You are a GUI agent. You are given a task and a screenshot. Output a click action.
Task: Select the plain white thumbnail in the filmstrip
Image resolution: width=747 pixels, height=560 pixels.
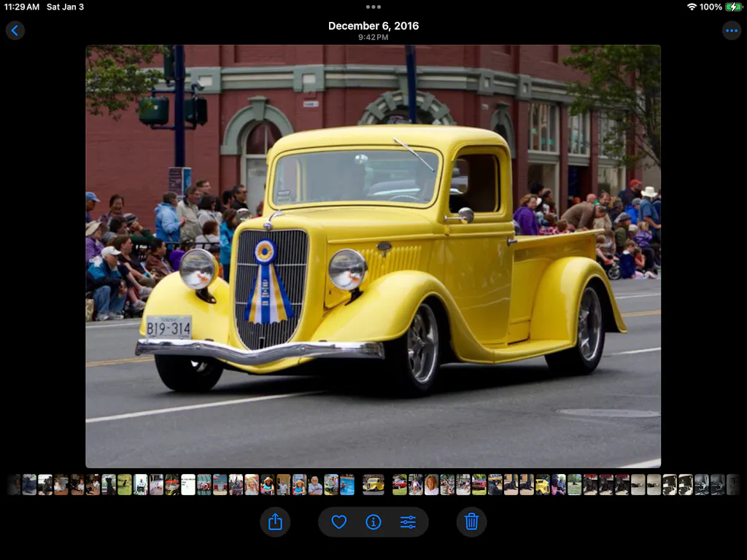[188, 485]
